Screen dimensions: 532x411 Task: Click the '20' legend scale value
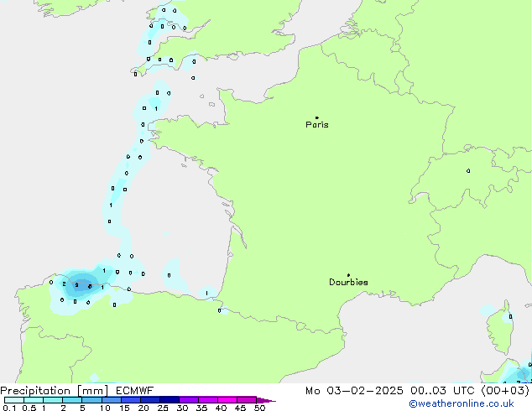click(143, 408)
